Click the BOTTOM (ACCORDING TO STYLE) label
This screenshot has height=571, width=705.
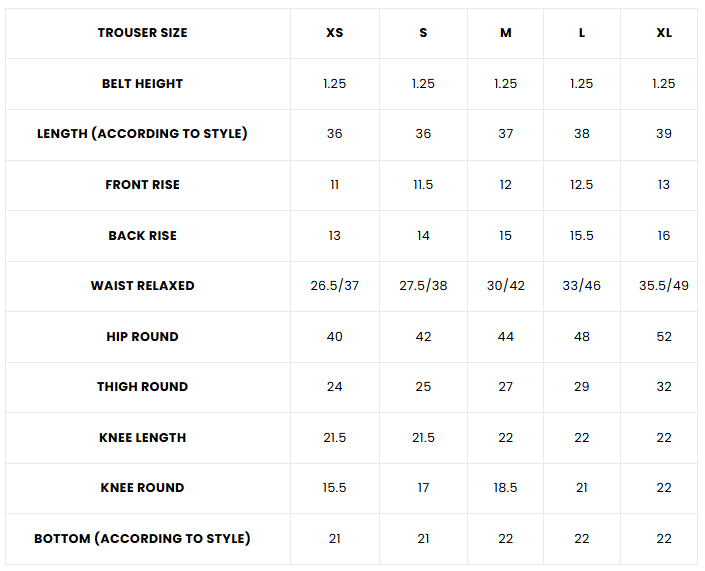142,539
